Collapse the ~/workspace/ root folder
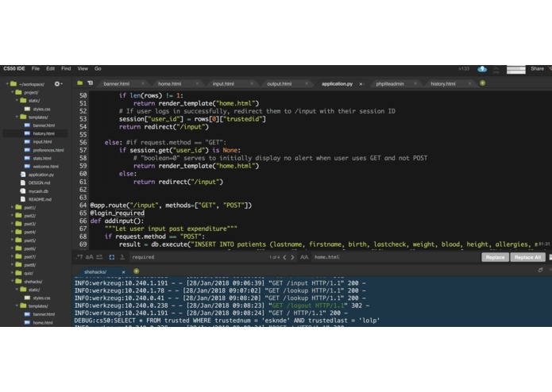 pyautogui.click(x=7, y=84)
